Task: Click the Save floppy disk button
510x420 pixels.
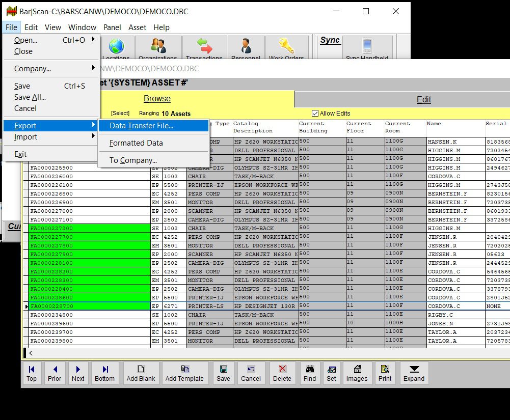Action: point(224,373)
